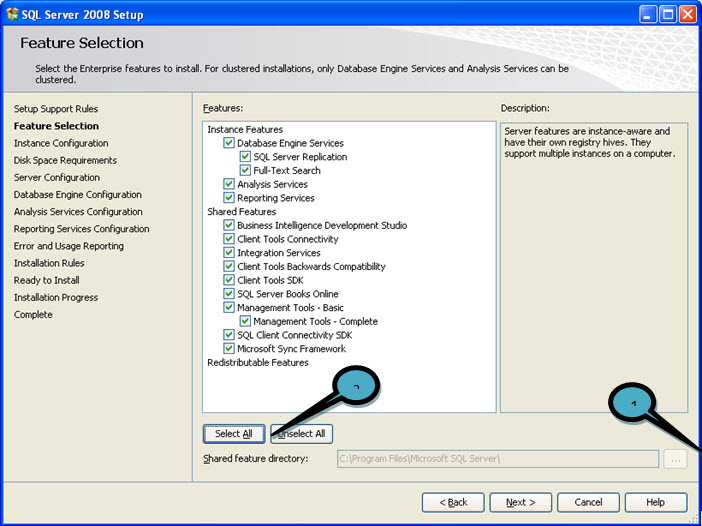Uncheck Management Tools - Complete

click(245, 321)
